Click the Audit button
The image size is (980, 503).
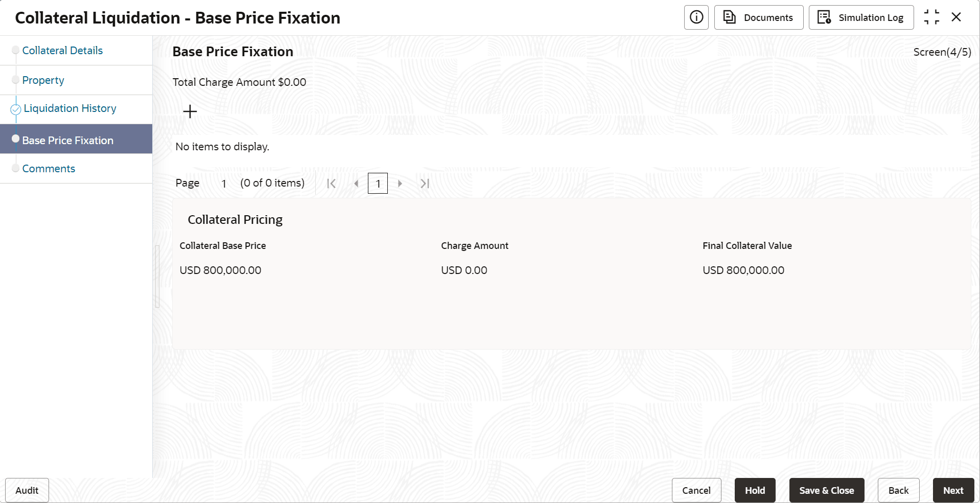click(27, 490)
